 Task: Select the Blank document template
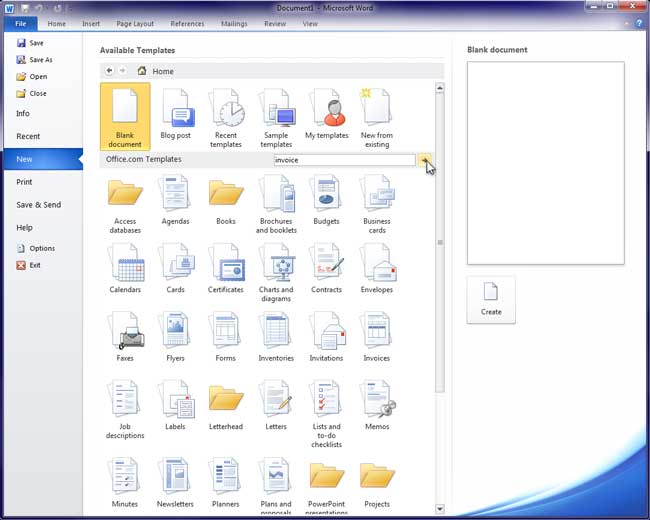coord(125,117)
